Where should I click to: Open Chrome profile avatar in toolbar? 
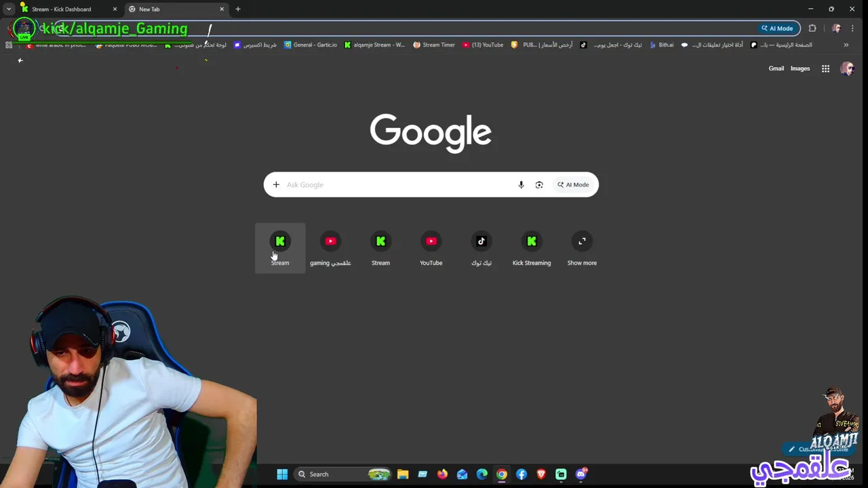[836, 28]
